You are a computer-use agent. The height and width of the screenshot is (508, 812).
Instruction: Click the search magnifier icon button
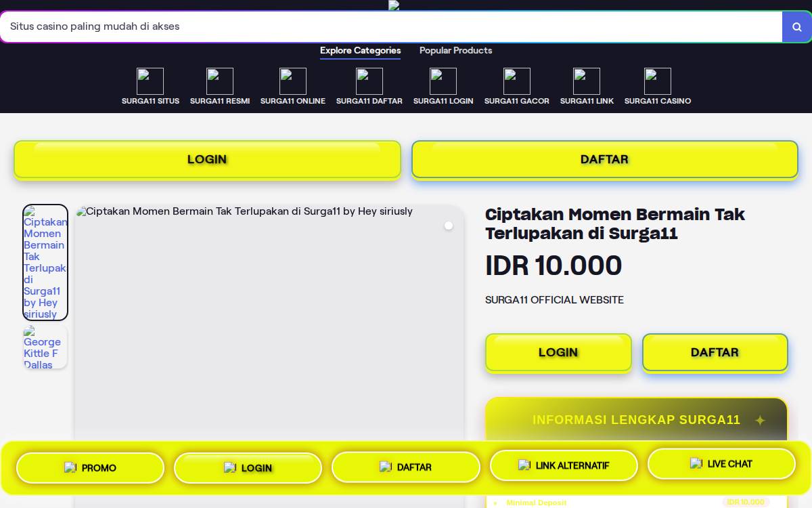pyautogui.click(x=796, y=26)
